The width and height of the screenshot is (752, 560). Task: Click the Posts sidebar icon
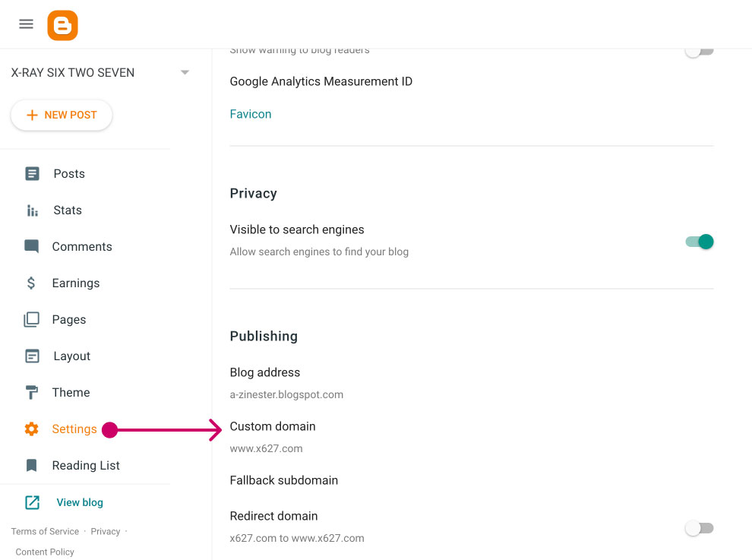pos(32,174)
